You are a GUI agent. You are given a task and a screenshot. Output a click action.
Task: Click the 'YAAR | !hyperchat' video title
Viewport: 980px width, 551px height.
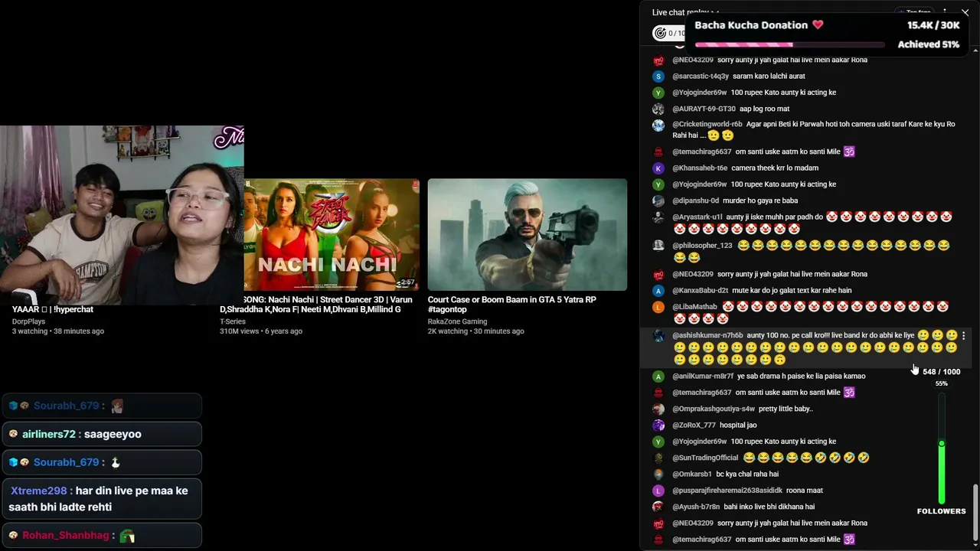pyautogui.click(x=53, y=309)
